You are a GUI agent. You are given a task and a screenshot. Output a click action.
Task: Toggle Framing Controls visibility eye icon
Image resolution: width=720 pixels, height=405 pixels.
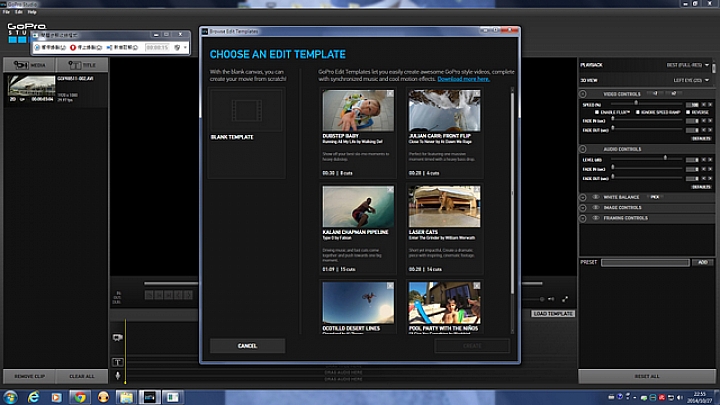596,218
